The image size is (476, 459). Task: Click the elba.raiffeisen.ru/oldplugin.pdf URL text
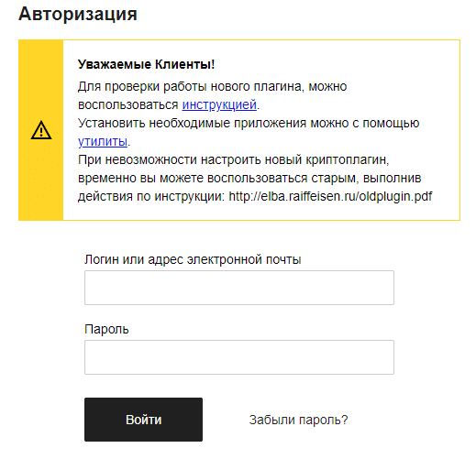[330, 196]
